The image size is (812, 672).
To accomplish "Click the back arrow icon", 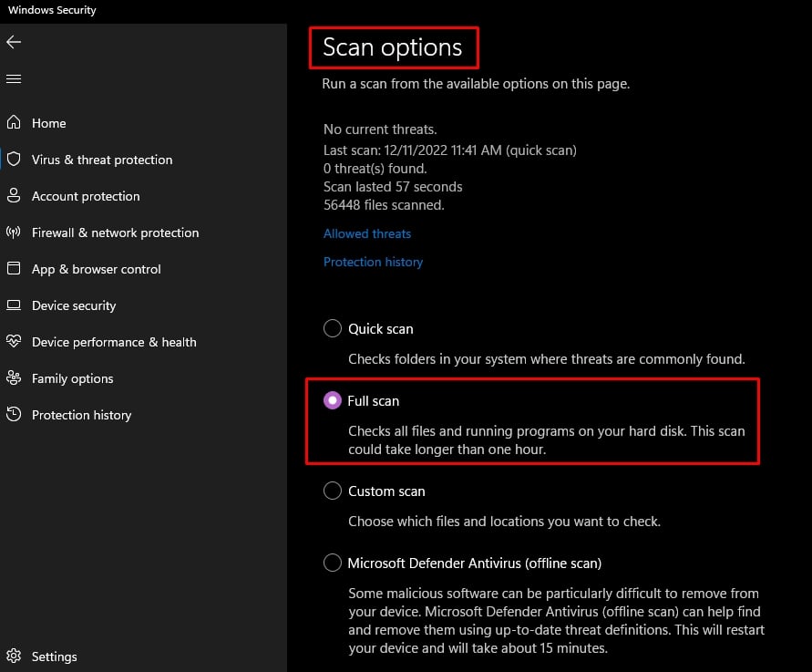I will click(14, 42).
